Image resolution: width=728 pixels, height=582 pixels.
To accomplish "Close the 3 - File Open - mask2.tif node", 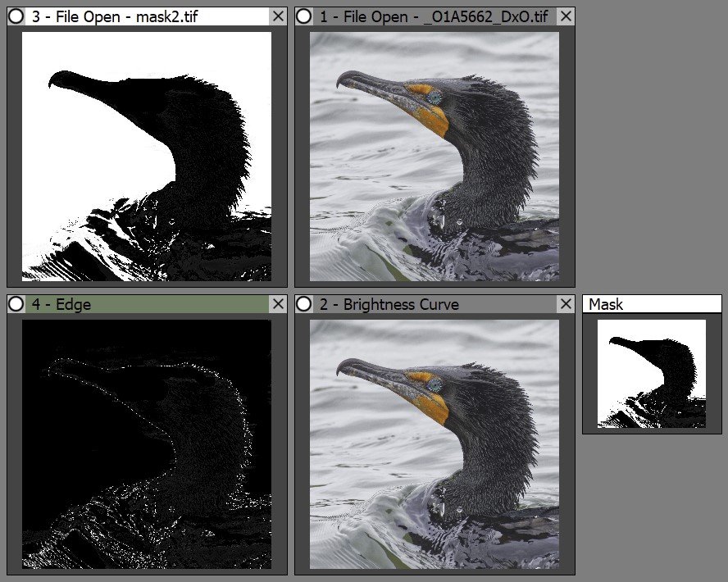I will click(x=278, y=16).
